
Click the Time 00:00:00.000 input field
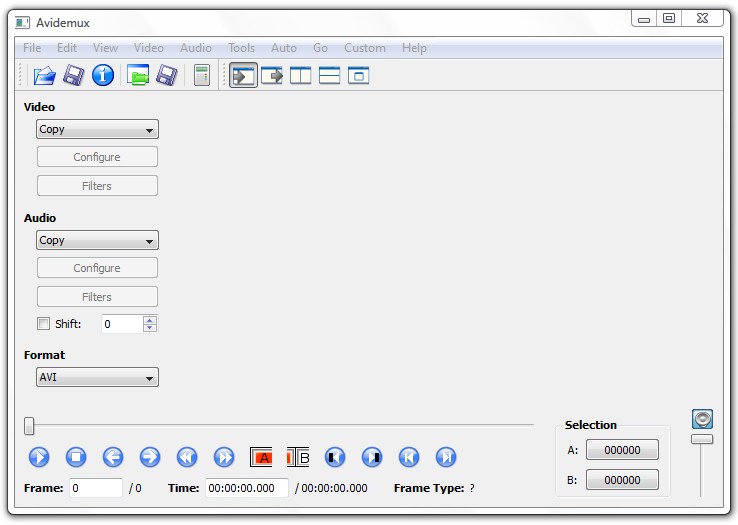(247, 488)
